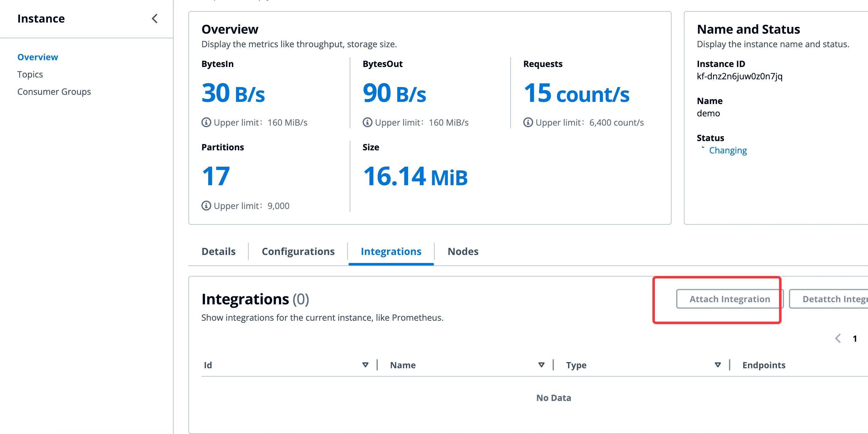
Task: Click the Type column header
Action: coord(576,365)
